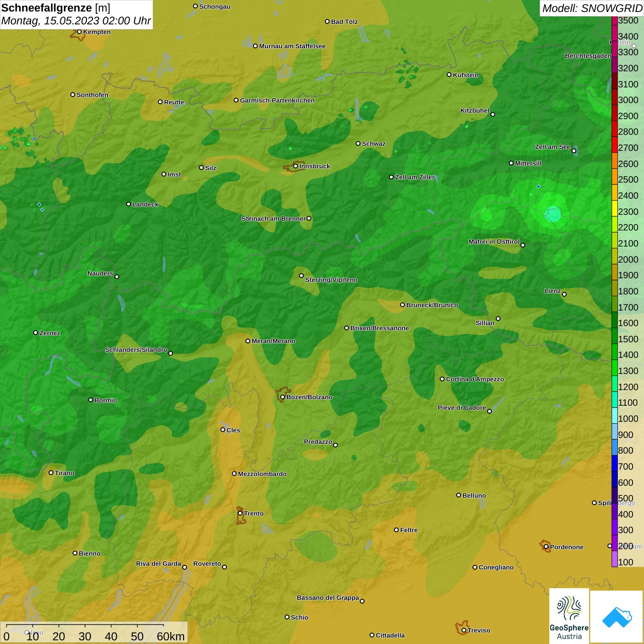The width and height of the screenshot is (644, 644).
Task: Select the Meran/Merano marker dot
Action: point(247,341)
